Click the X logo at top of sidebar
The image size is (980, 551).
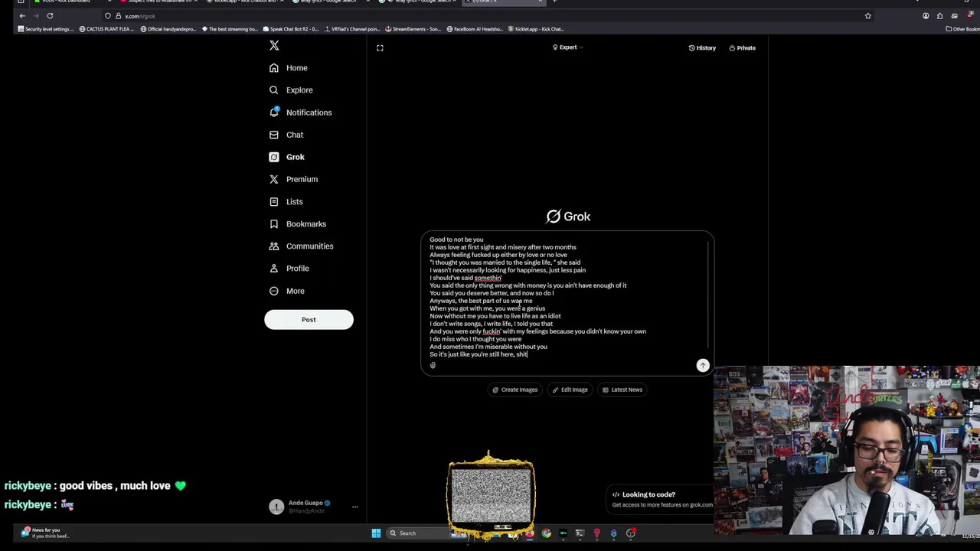[x=274, y=46]
